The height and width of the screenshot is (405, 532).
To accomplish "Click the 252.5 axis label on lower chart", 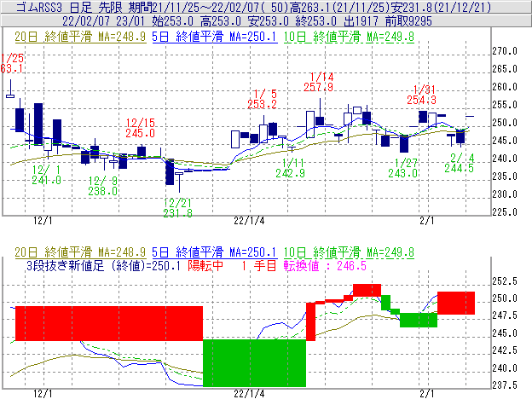I will tap(505, 281).
